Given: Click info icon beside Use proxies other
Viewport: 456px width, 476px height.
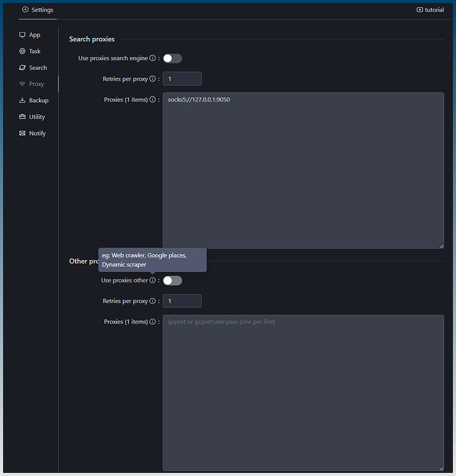Looking at the screenshot, I should [x=153, y=280].
